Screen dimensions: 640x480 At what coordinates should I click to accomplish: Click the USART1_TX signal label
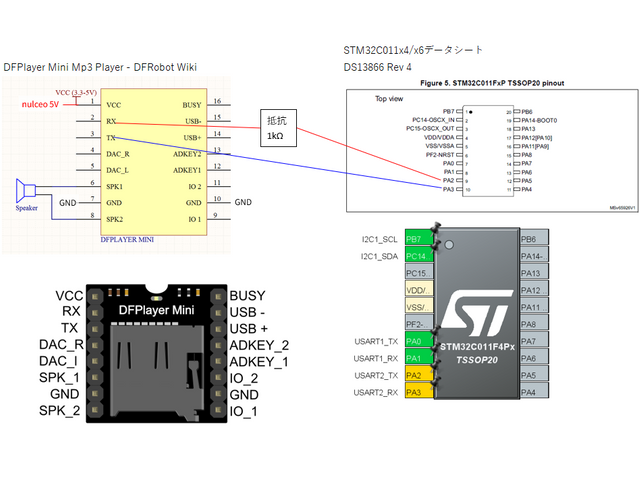pos(376,341)
